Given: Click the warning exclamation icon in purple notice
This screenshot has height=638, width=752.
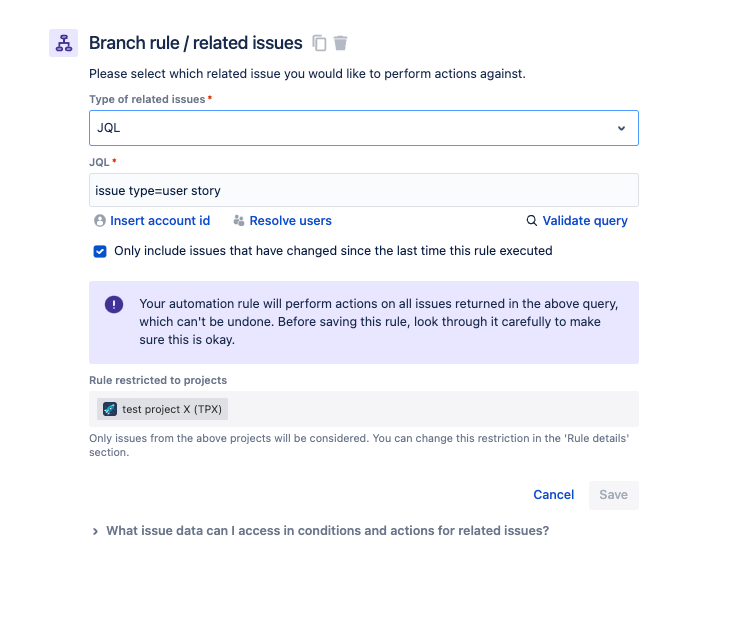Looking at the screenshot, I should (114, 304).
